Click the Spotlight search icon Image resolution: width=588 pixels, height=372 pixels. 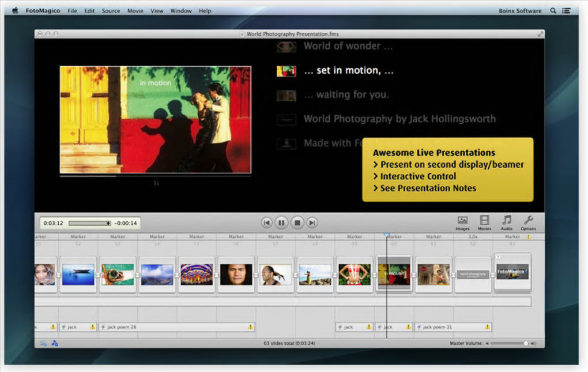553,10
